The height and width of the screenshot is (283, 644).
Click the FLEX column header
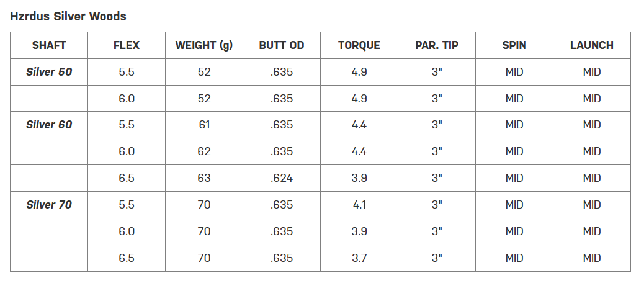[x=127, y=45]
